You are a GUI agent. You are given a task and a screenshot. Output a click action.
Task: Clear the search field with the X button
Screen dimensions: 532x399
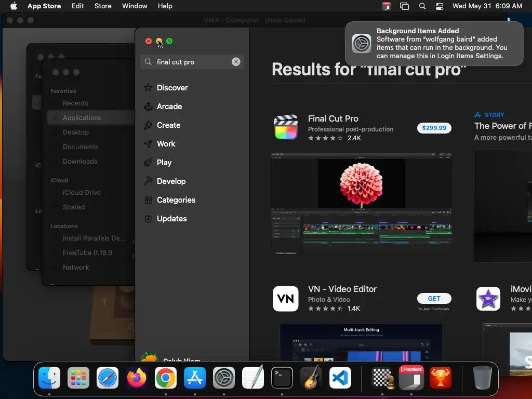pos(236,62)
